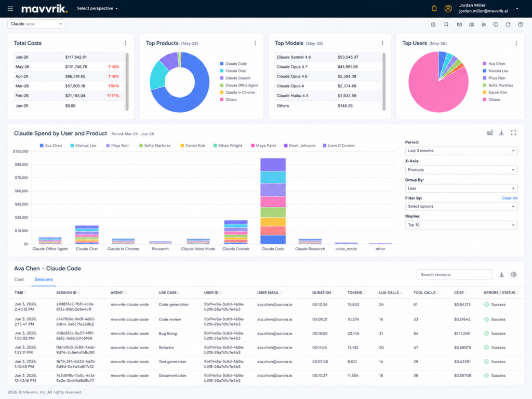
Task: Click the Total Costs list scrollbar
Action: [127, 82]
